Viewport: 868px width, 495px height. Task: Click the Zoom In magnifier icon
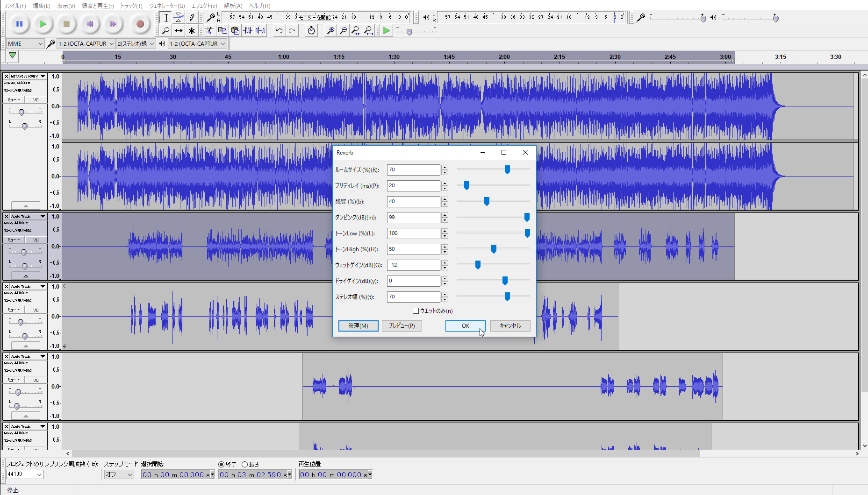point(330,31)
